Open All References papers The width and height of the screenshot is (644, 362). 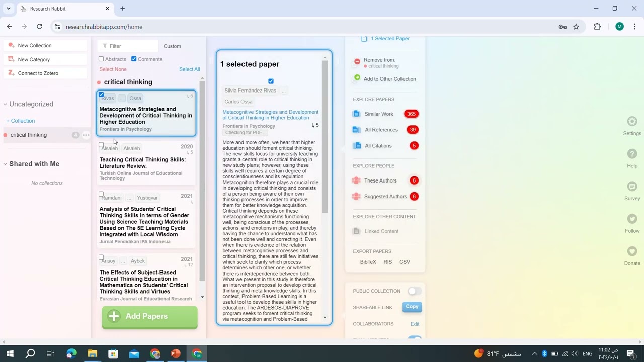tap(381, 130)
